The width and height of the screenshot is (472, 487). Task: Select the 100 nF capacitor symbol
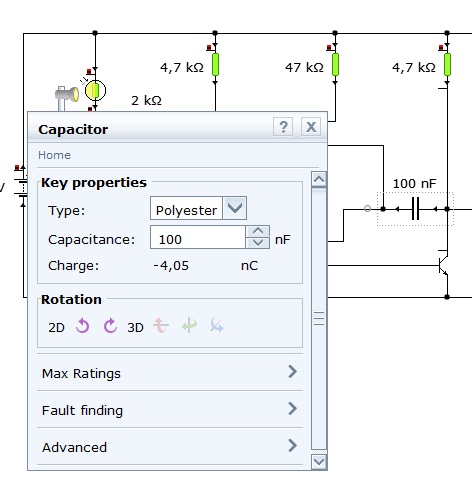(x=415, y=209)
